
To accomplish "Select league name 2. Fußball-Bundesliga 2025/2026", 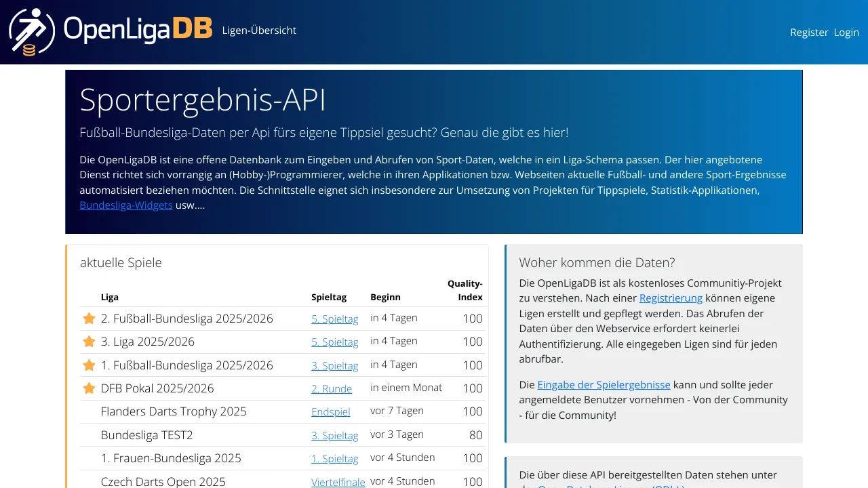I will pyautogui.click(x=187, y=319).
